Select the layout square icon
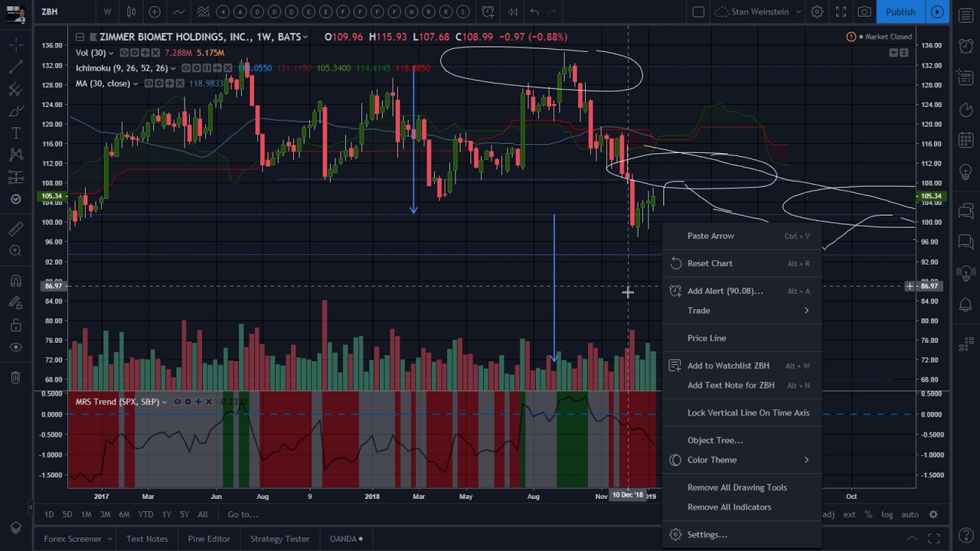Image resolution: width=980 pixels, height=551 pixels. (698, 11)
